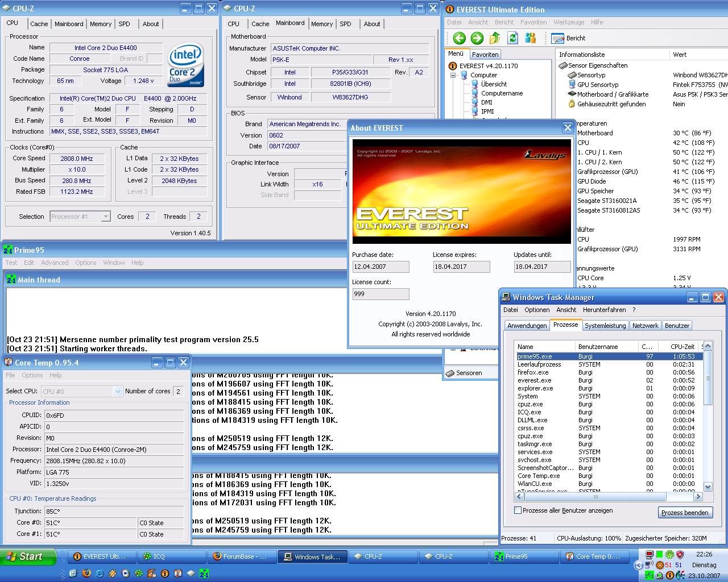The image size is (728, 582).
Task: Click EVEREST green forward arrow
Action: [477, 38]
